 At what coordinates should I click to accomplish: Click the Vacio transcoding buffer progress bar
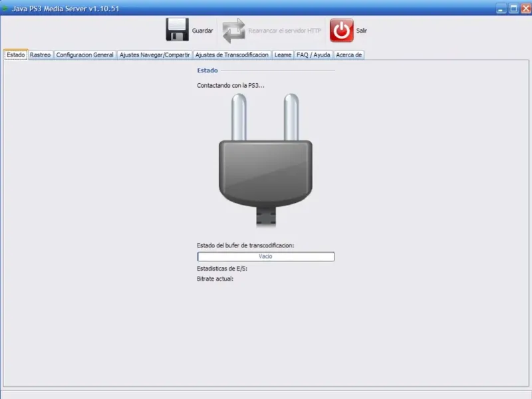[265, 257]
